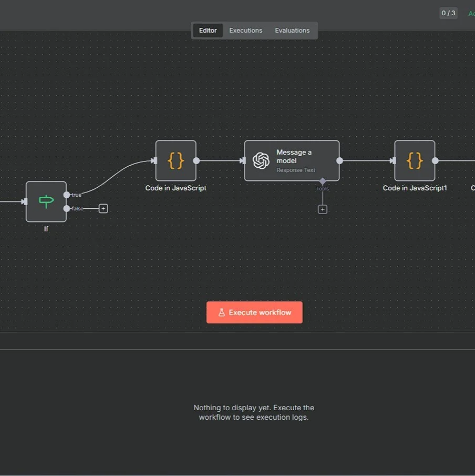This screenshot has height=476, width=475.
Task: Click the 0 / 3 counter badge
Action: tap(448, 13)
